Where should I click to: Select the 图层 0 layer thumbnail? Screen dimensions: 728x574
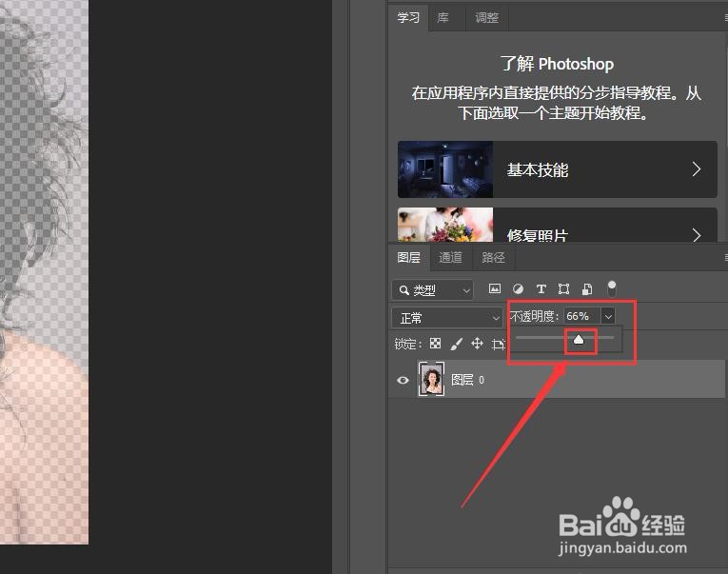pos(431,379)
